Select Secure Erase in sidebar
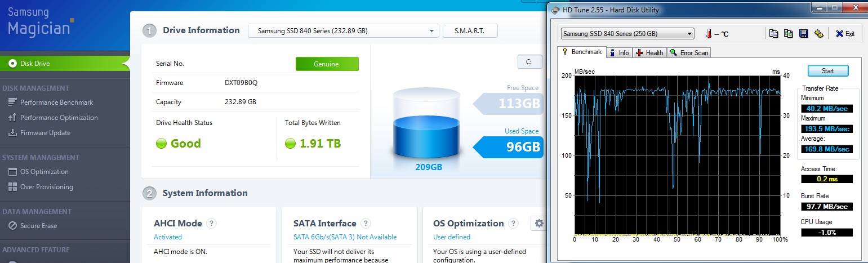This screenshot has height=263, width=868. (38, 226)
